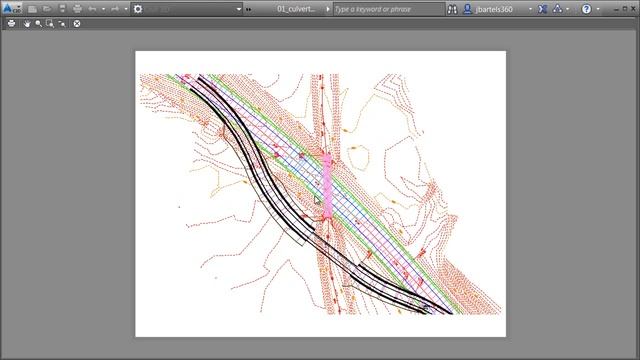Expand the search field arrow
The width and height of the screenshot is (640, 360).
coord(328,9)
